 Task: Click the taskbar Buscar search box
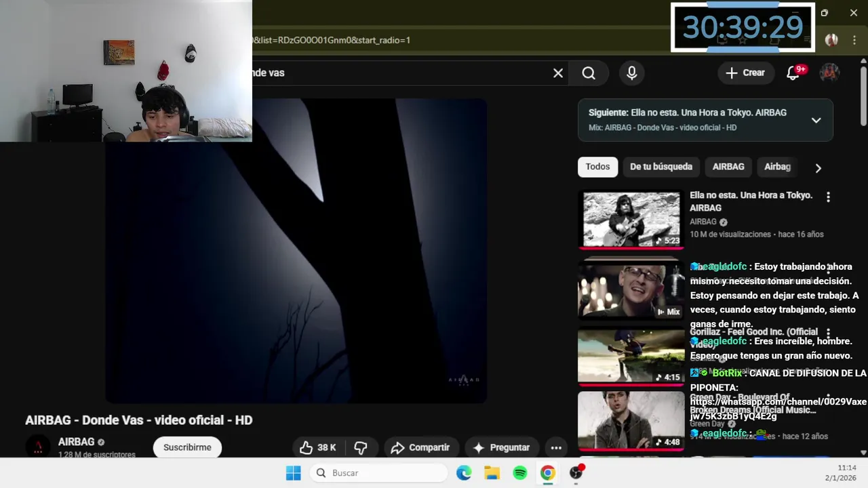tap(380, 473)
